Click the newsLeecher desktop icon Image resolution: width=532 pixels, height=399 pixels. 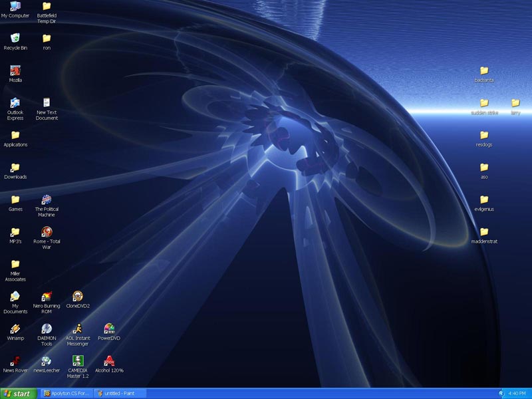pos(47,361)
